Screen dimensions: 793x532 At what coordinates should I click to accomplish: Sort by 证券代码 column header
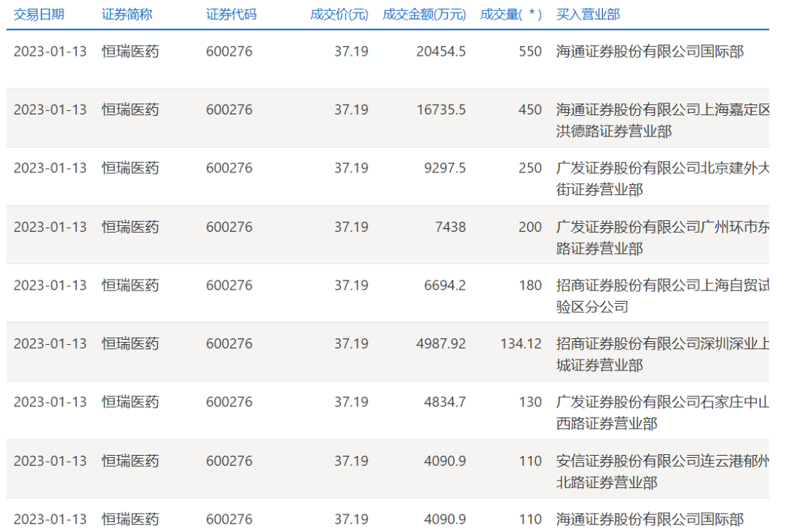tap(231, 15)
